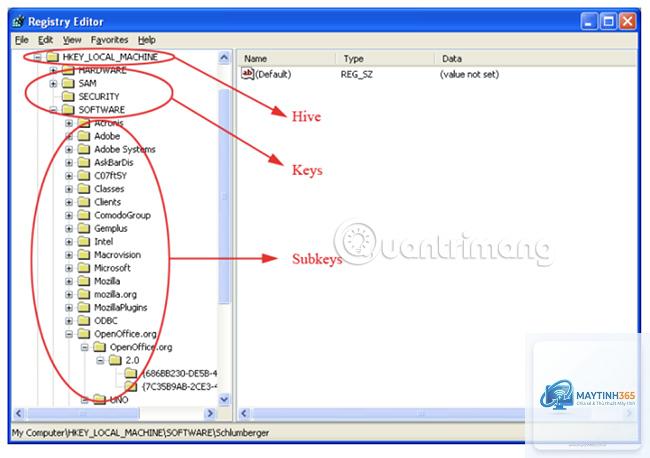Click the status bar registry path
This screenshot has width=650, height=458.
140,433
